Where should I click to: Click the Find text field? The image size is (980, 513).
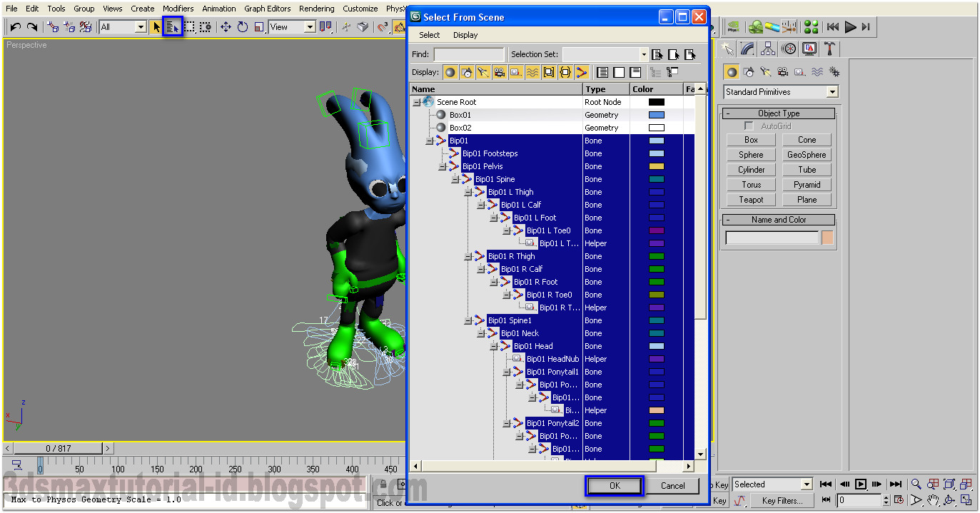[x=469, y=54]
